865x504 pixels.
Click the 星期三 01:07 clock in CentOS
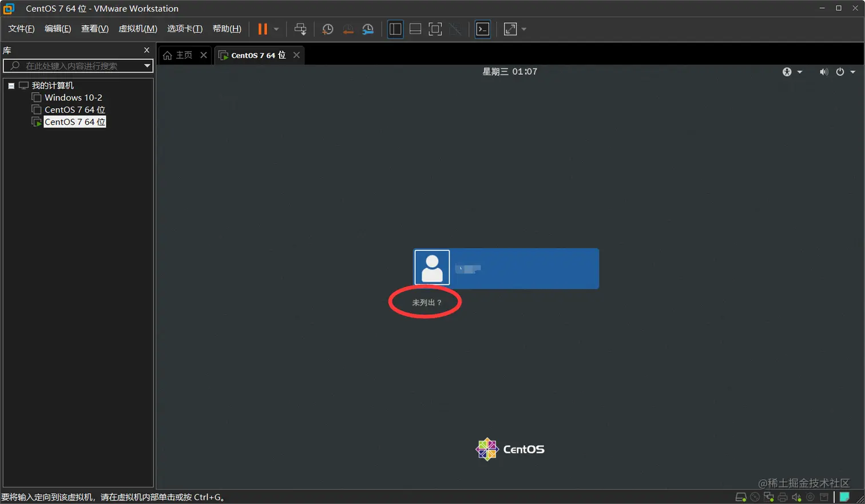click(510, 72)
